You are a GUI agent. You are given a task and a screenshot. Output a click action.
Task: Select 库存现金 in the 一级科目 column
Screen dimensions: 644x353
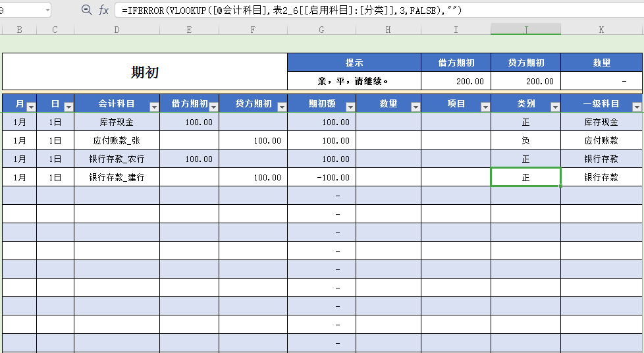pos(601,122)
